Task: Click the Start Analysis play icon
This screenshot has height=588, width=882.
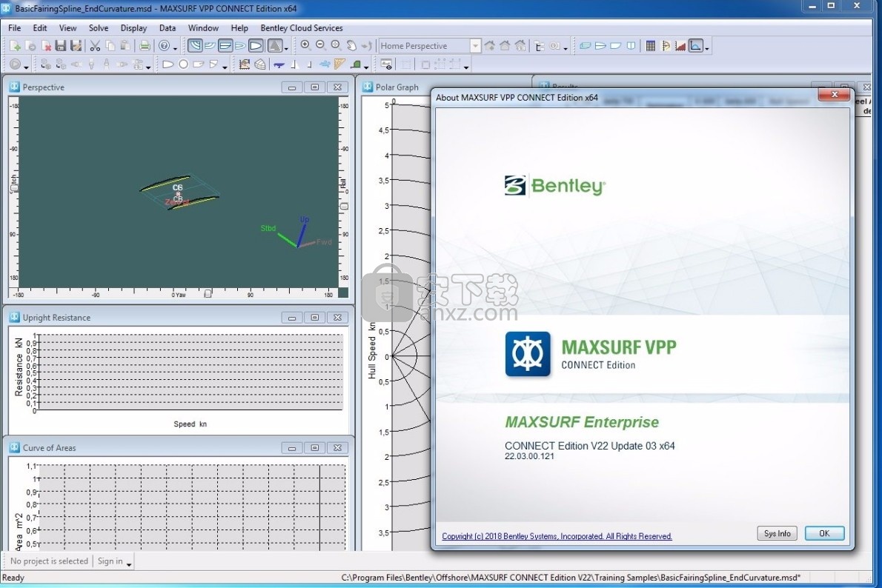Action: pyautogui.click(x=15, y=64)
